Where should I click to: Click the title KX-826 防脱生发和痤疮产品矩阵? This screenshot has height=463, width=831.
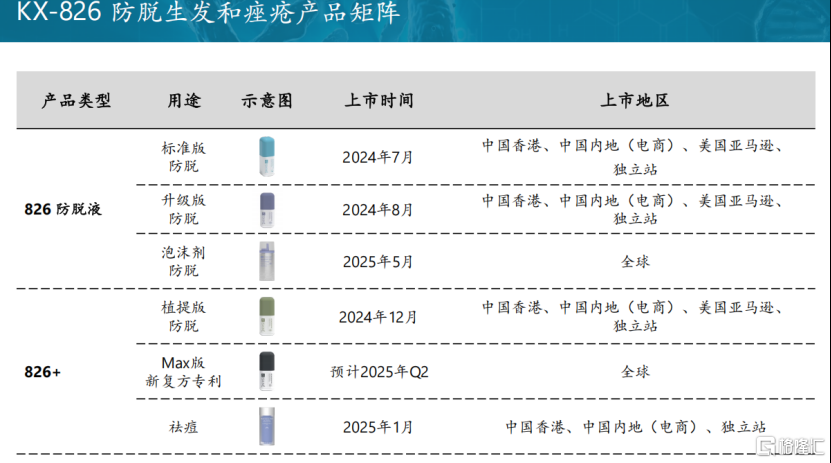208,13
